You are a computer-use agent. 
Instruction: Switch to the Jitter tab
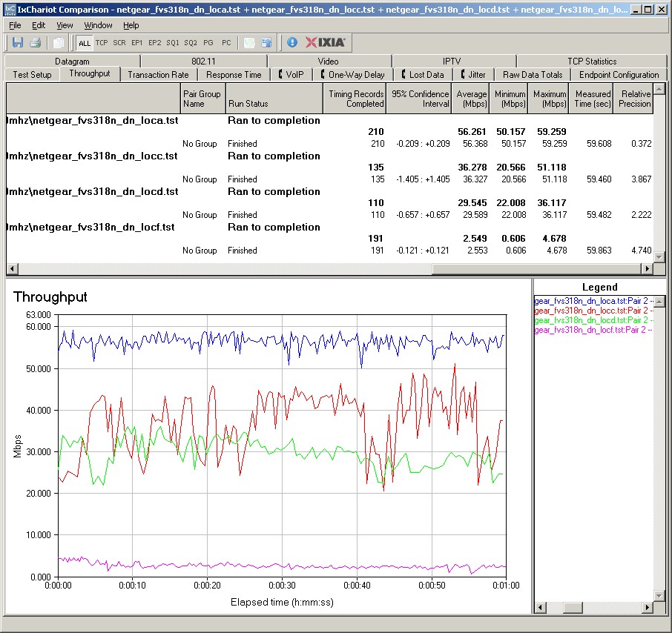pyautogui.click(x=473, y=75)
